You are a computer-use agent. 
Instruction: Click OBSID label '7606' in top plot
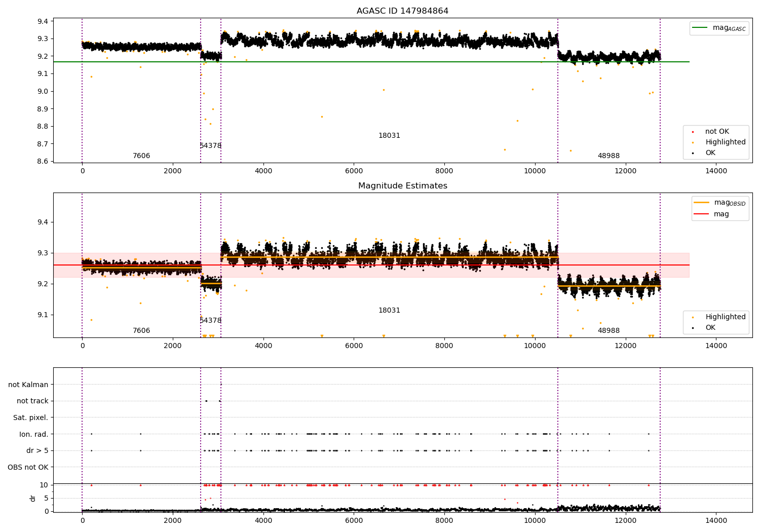141,156
